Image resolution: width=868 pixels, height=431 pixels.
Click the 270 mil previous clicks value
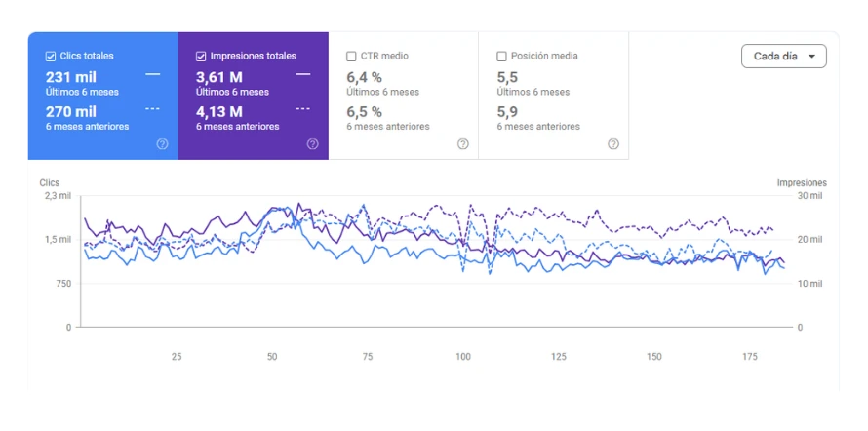point(71,112)
